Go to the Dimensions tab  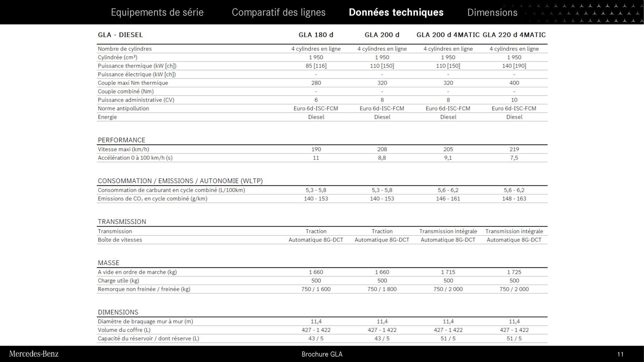492,12
